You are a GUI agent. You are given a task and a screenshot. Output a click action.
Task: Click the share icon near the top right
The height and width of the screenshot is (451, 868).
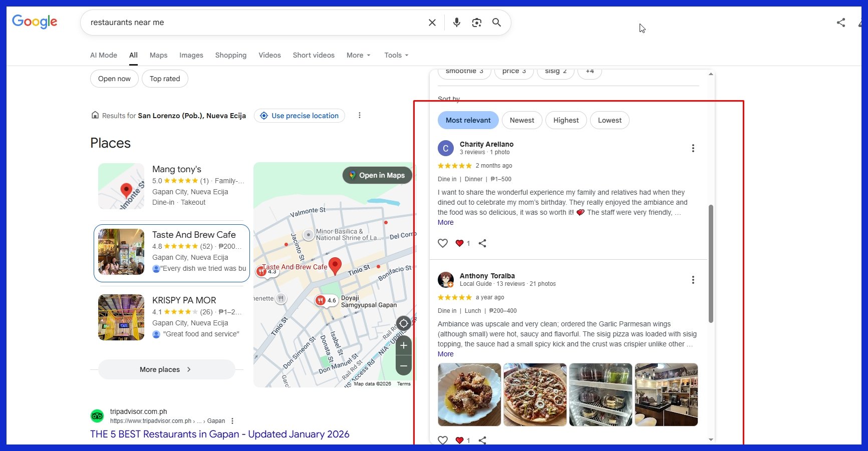point(840,23)
